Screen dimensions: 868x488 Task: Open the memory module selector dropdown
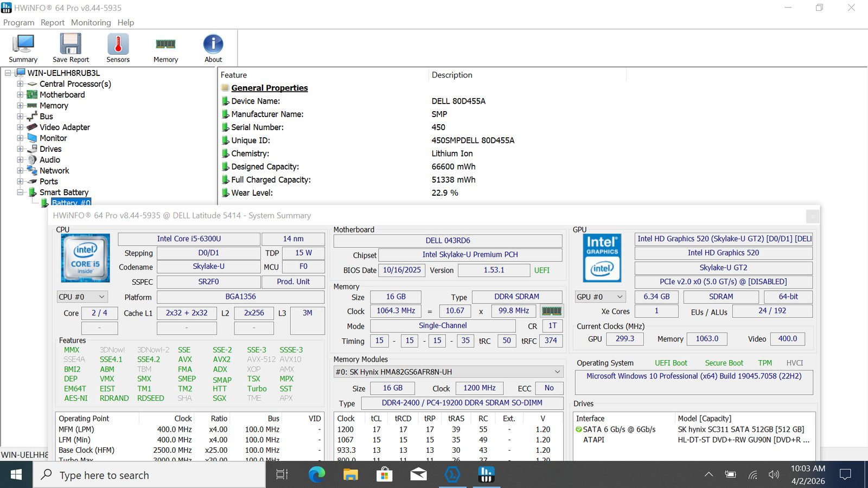[448, 372]
